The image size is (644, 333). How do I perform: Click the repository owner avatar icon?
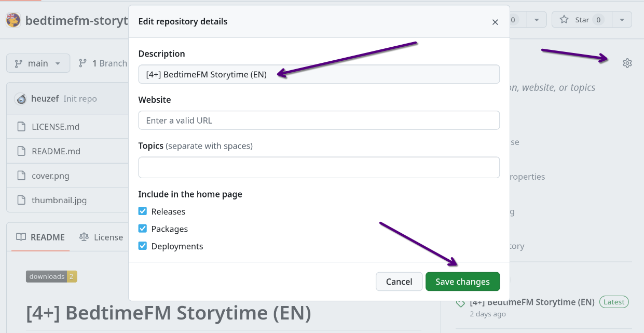click(12, 20)
